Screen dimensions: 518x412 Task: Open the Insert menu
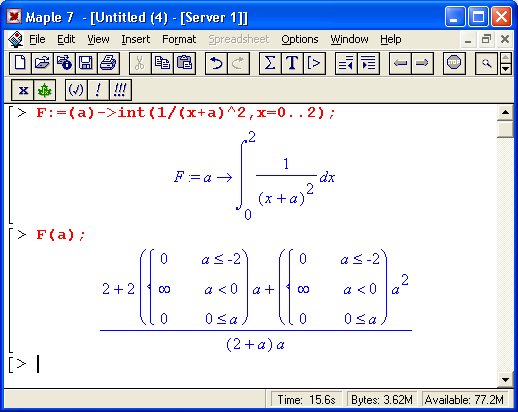point(136,39)
